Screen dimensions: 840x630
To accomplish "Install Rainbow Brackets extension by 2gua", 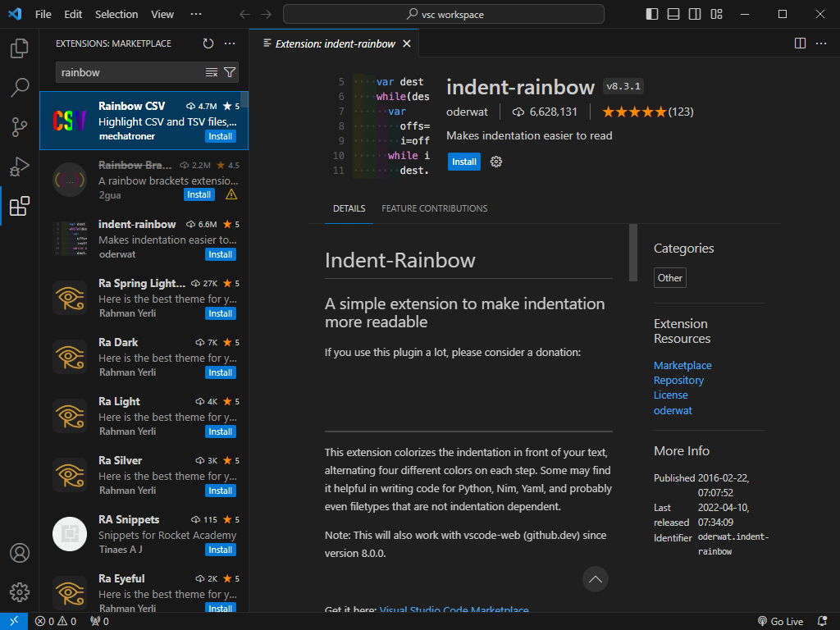I will (199, 195).
